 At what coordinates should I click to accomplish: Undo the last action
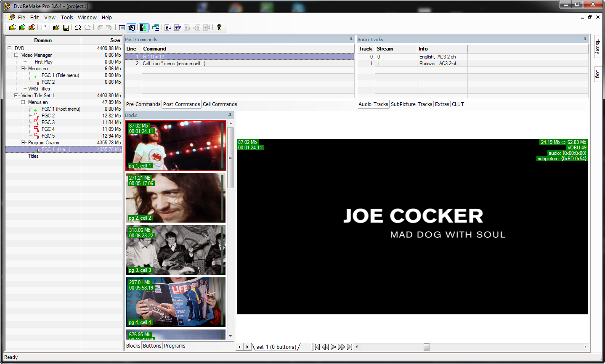(78, 27)
